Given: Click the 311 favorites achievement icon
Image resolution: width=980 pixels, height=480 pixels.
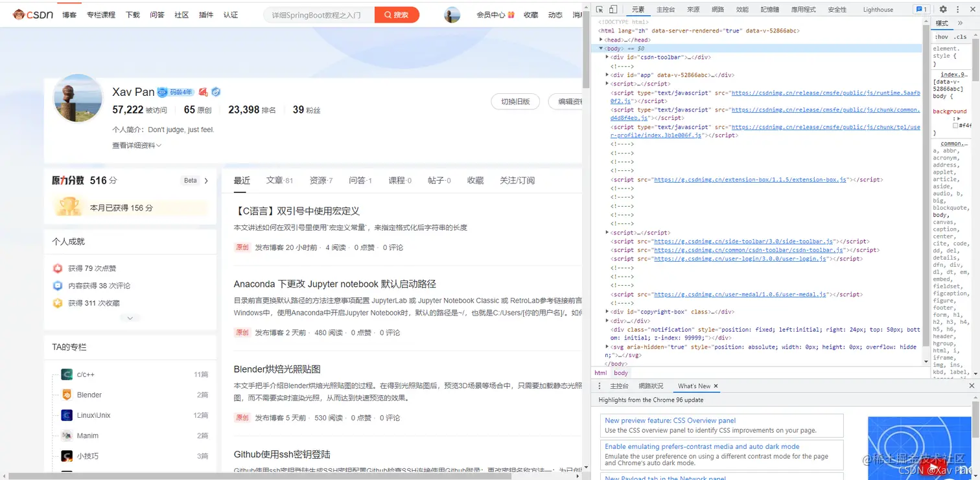Looking at the screenshot, I should click(58, 303).
